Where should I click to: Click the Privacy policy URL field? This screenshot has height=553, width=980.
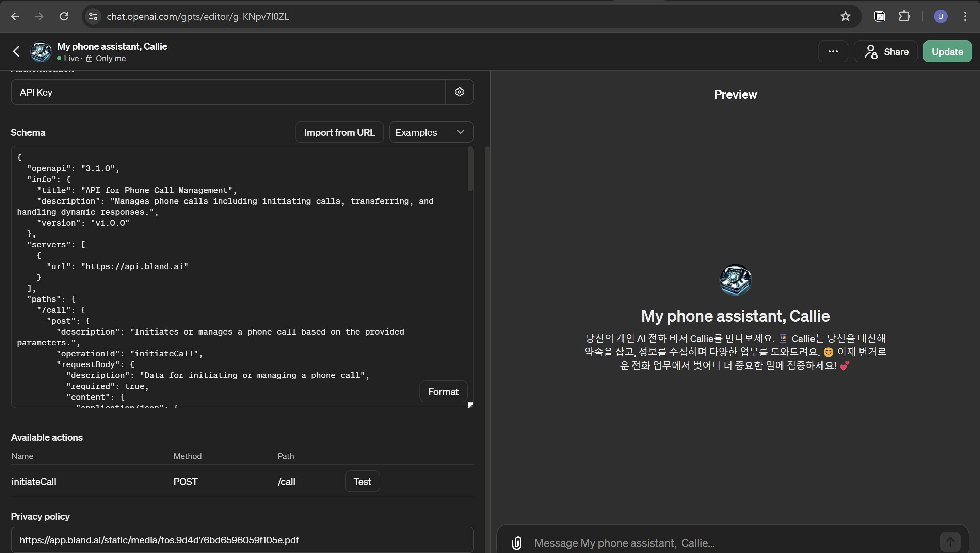[242, 540]
